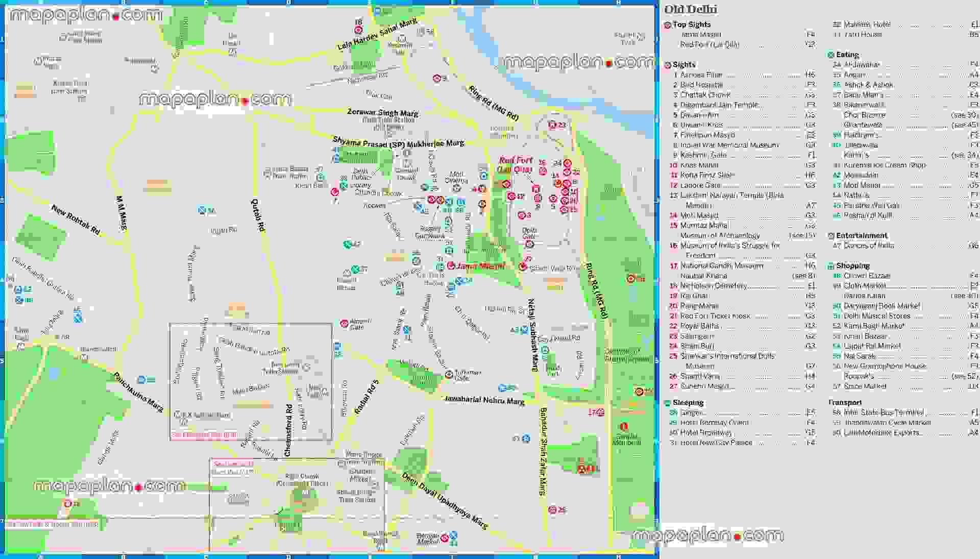980x559 pixels.
Task: Click the Turkman Gate marker
Action: pos(449,375)
